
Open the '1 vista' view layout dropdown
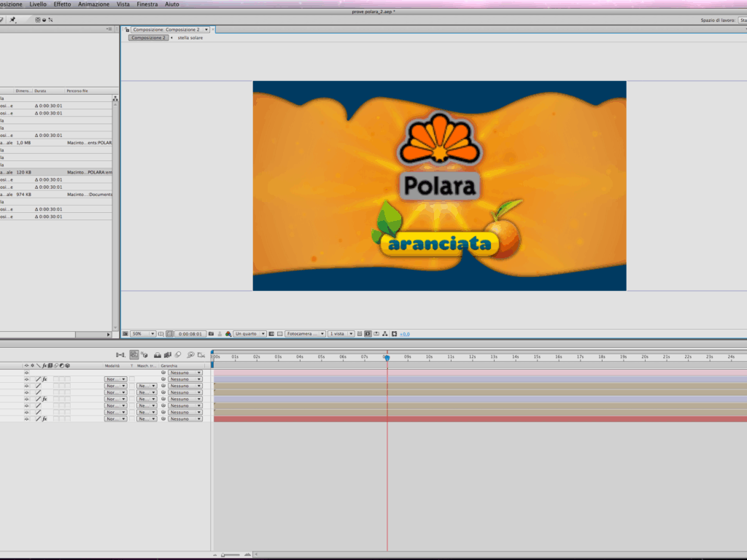click(341, 333)
